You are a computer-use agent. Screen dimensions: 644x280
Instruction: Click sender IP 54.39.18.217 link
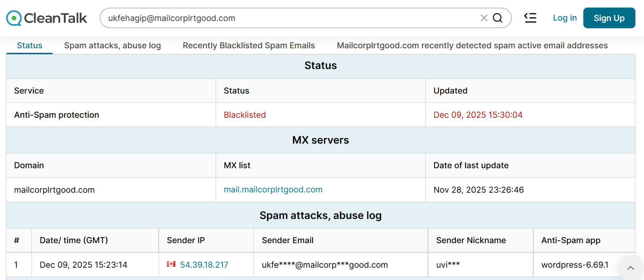pos(204,265)
